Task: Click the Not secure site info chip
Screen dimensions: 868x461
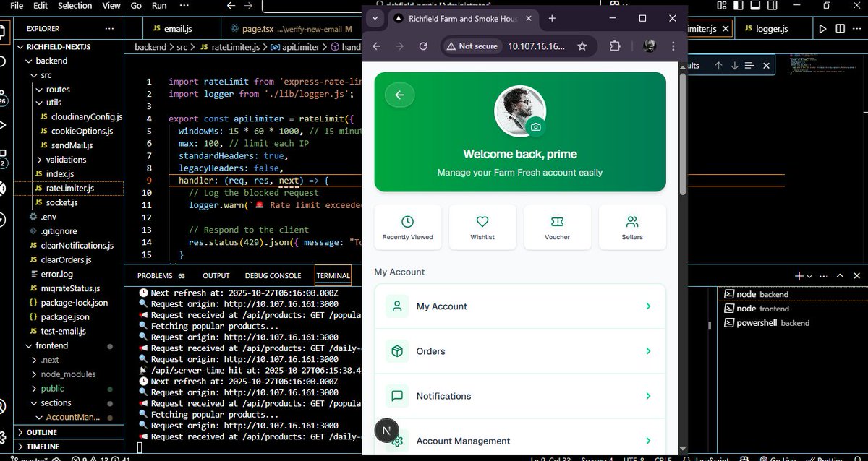Action: point(473,46)
